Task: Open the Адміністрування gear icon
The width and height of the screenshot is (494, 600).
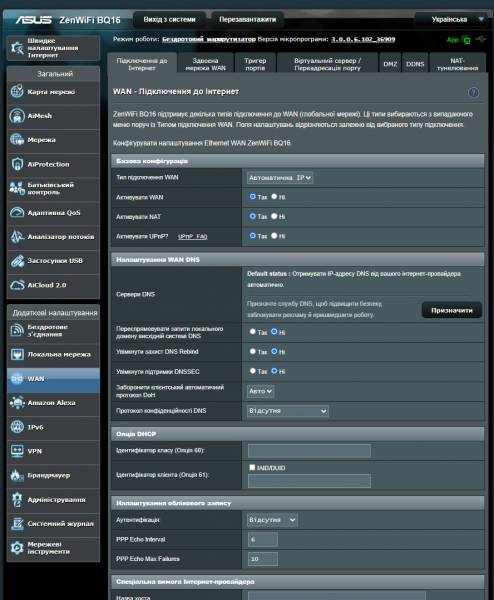Action: pos(17,499)
